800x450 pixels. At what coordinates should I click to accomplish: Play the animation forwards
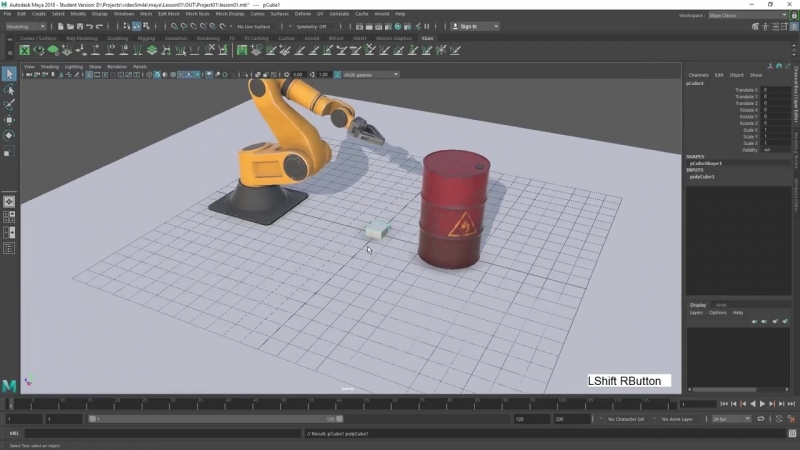762,404
